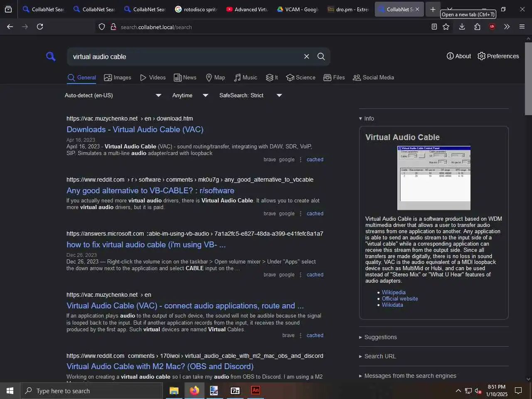This screenshot has height=399, width=532.
Task: Collapse the Info panel
Action: click(x=367, y=118)
